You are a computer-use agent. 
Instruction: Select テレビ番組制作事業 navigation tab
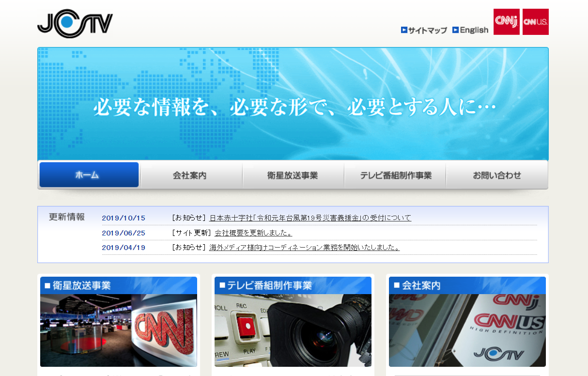395,175
